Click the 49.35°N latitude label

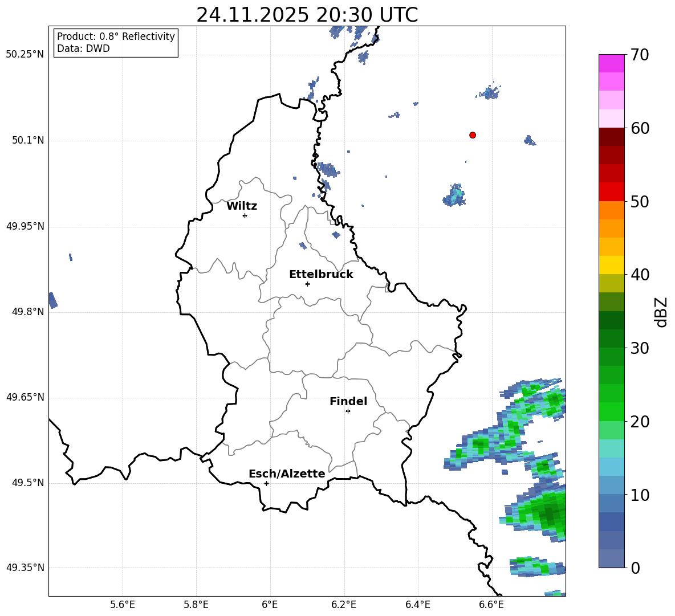(x=25, y=568)
